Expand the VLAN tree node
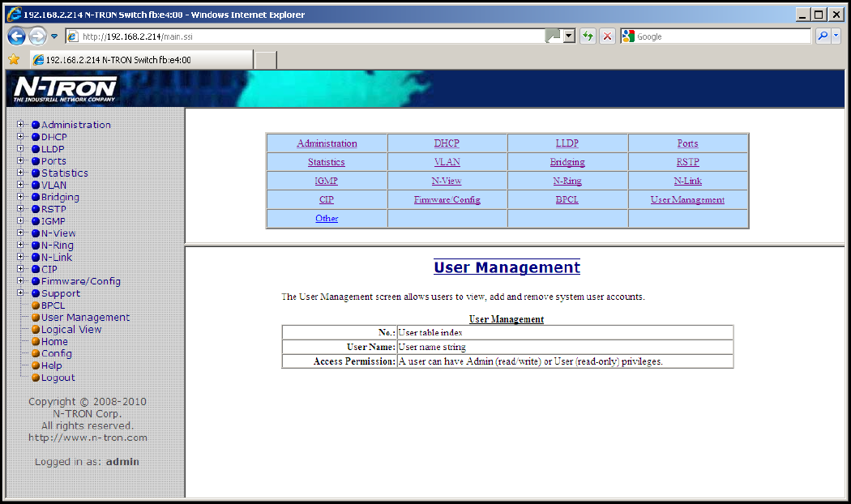The height and width of the screenshot is (504, 851). pyautogui.click(x=20, y=185)
